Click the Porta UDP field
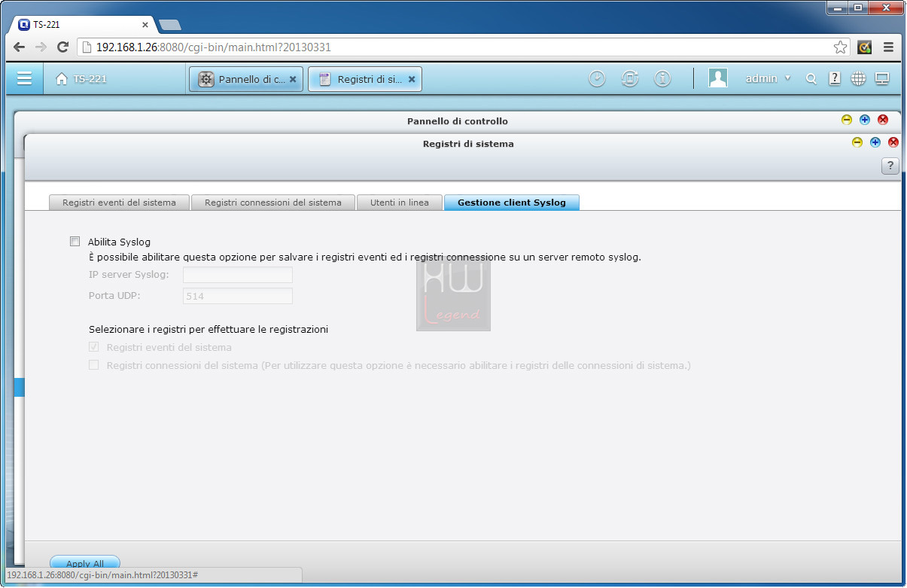This screenshot has width=907, height=588. coord(238,296)
